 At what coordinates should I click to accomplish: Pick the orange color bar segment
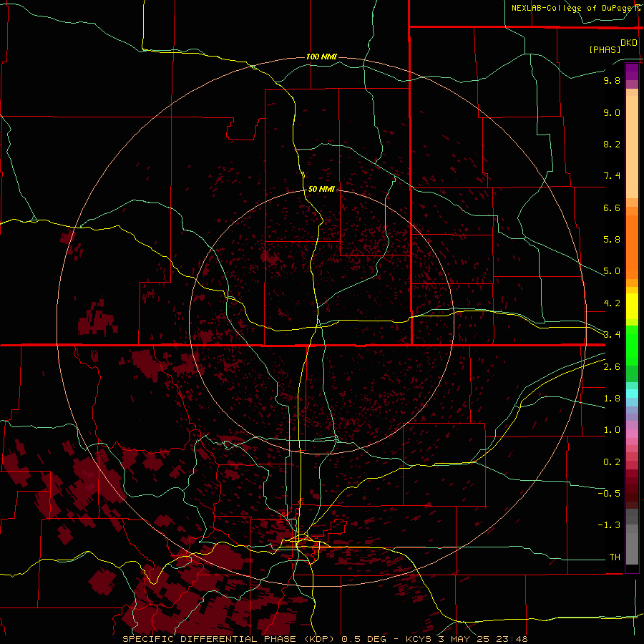632,246
